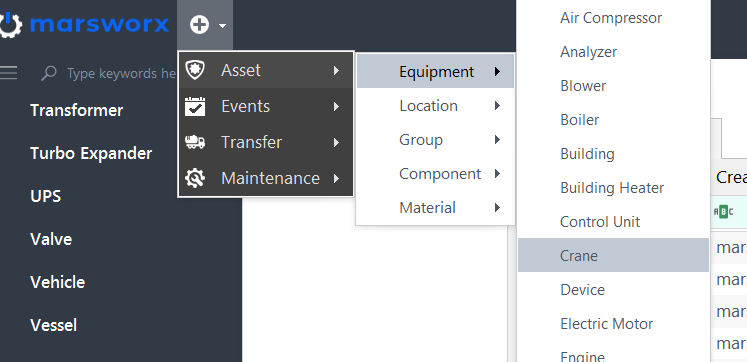The width and height of the screenshot is (747, 362).
Task: Click the Transfer truck icon
Action: click(194, 142)
